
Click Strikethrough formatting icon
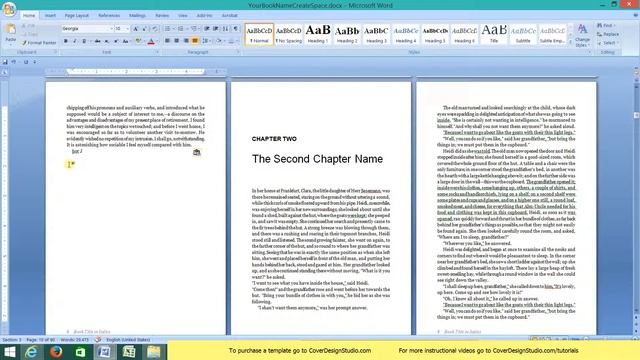pyautogui.click(x=98, y=41)
